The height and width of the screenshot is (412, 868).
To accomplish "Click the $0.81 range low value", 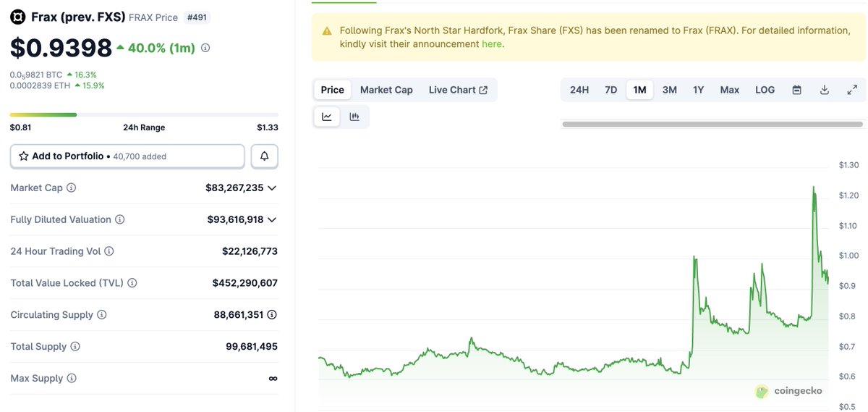I will click(20, 127).
